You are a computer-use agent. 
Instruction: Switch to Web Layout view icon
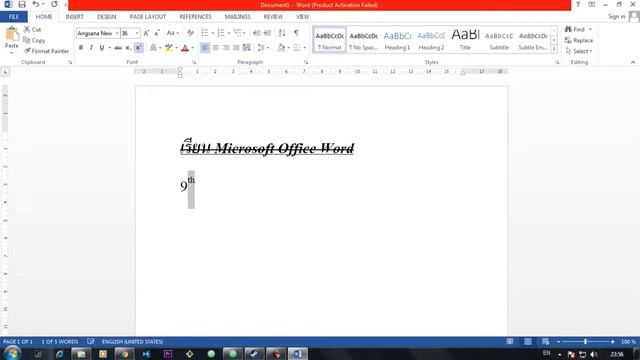tap(546, 342)
